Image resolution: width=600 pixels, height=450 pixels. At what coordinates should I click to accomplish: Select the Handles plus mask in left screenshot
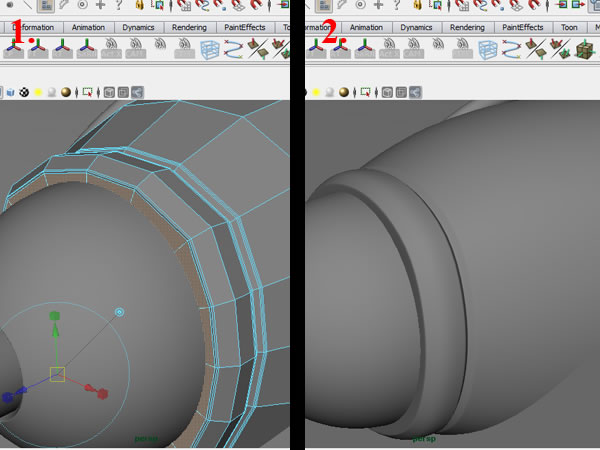(101, 5)
